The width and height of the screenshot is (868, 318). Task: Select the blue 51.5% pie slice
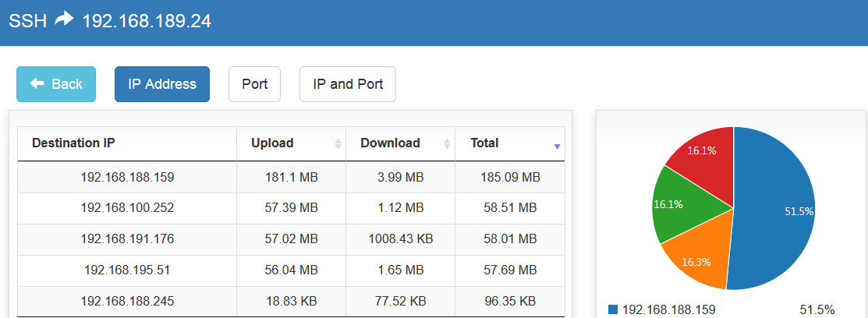(776, 210)
